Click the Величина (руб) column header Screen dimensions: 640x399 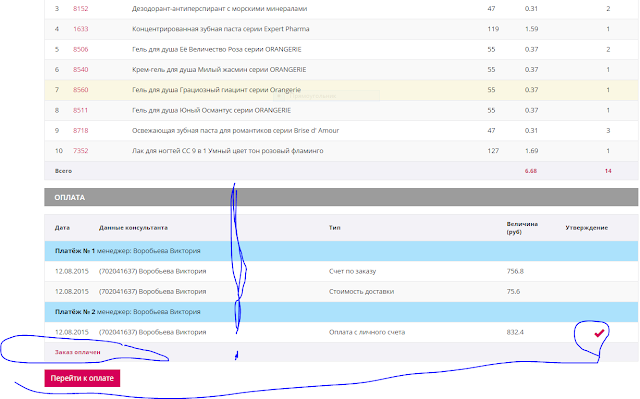(x=522, y=228)
